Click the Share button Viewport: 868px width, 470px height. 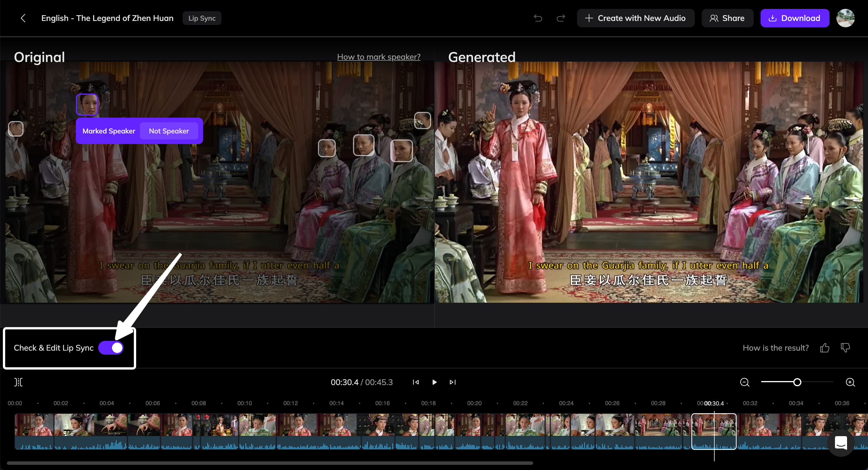tap(727, 18)
